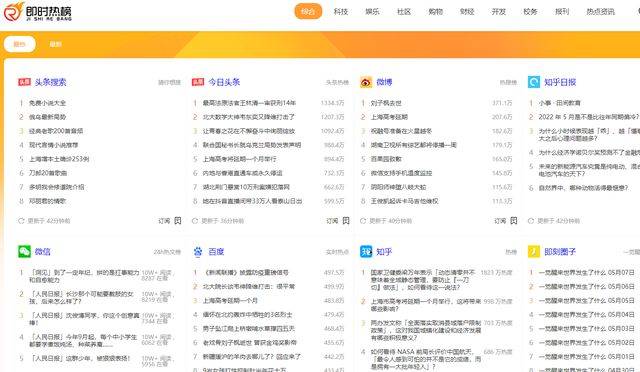Open the 微博 card title link

click(384, 82)
